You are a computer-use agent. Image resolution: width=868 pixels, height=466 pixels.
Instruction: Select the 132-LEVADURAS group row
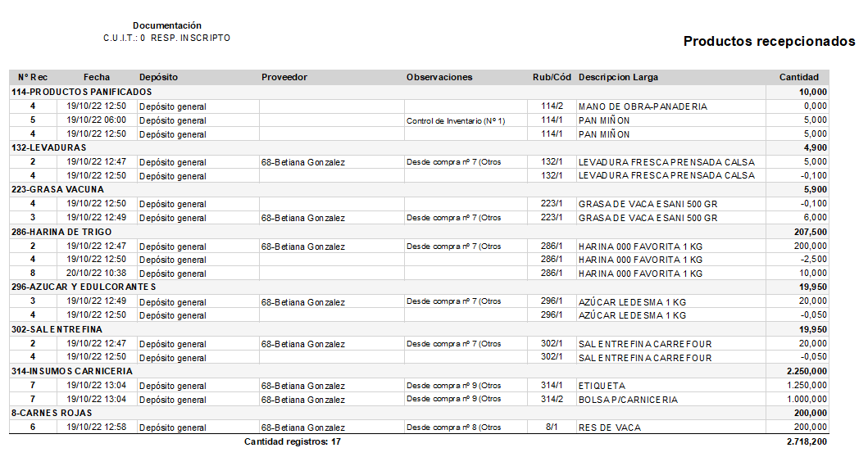[x=419, y=147]
